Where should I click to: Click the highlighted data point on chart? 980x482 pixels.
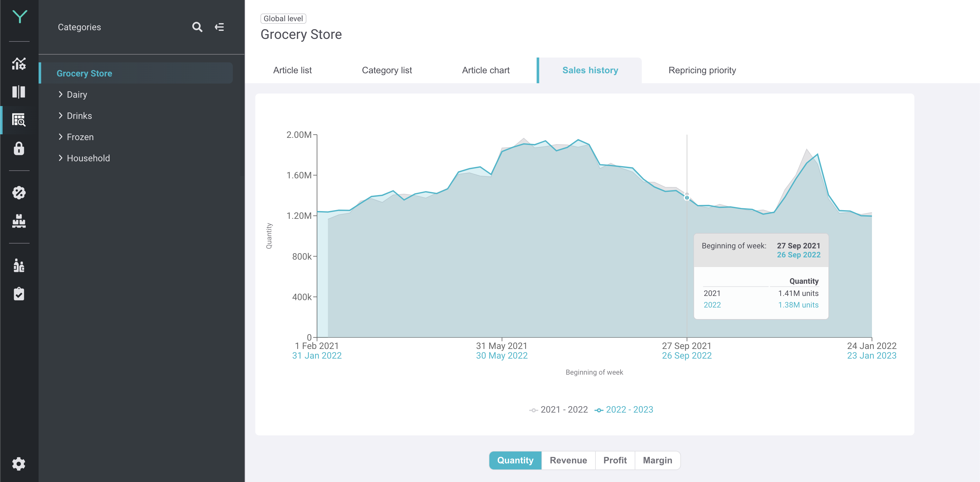coord(687,197)
